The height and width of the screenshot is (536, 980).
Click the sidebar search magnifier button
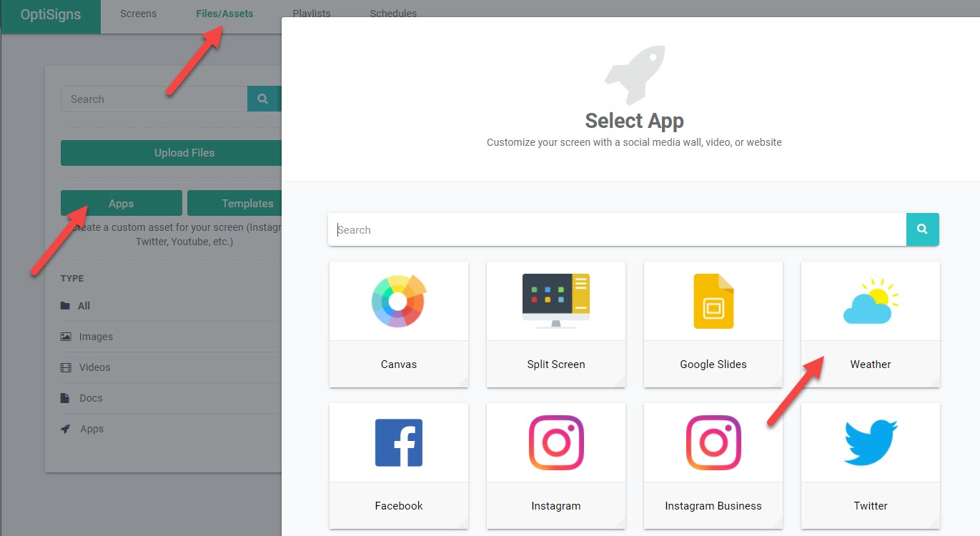tap(262, 99)
